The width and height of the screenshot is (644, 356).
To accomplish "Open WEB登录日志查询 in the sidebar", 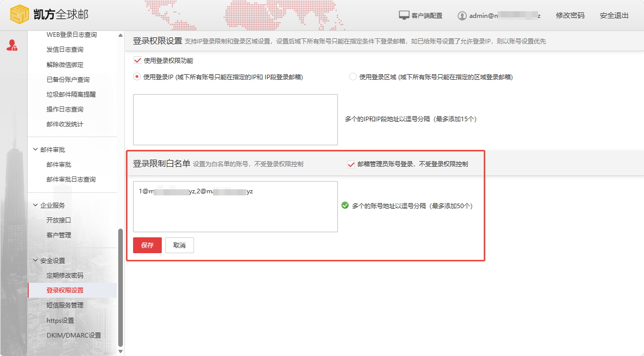I will point(72,35).
